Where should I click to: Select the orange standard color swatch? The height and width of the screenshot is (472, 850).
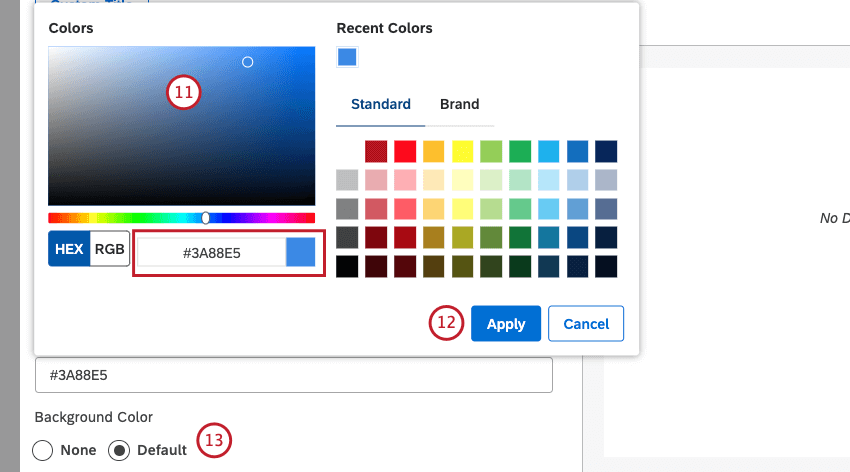pos(433,151)
